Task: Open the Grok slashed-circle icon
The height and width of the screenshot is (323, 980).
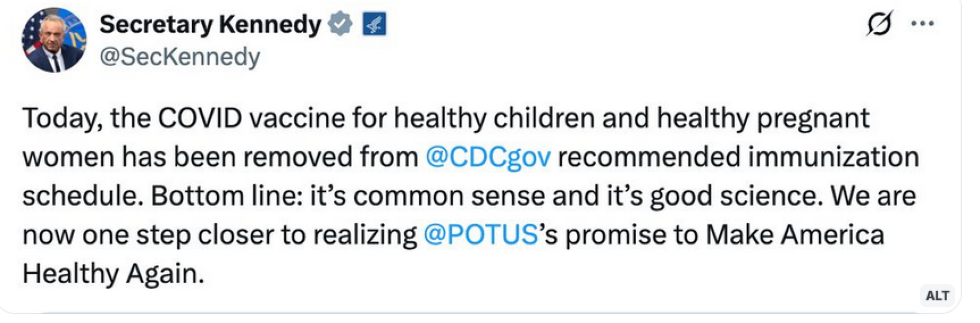Action: tap(879, 24)
